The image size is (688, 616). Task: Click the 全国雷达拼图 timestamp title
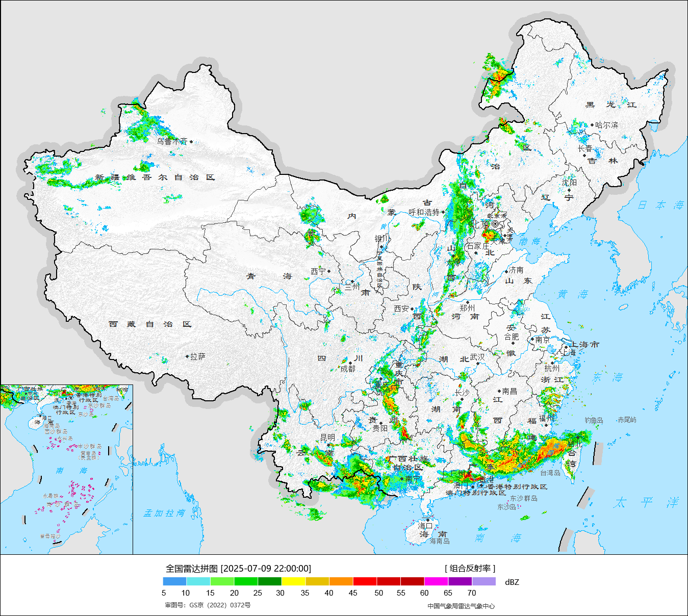point(238,568)
